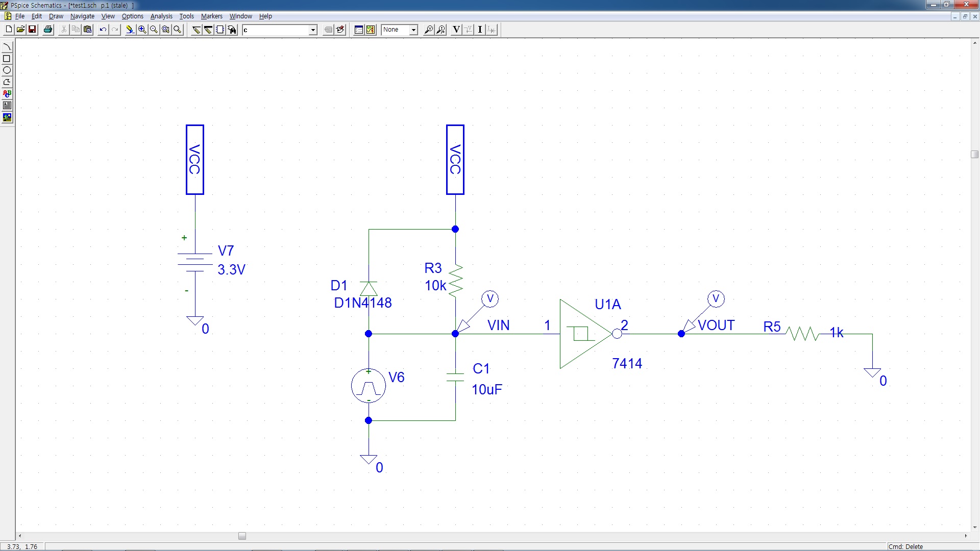Select the V7 battery source symbol
The image size is (980, 551).
pyautogui.click(x=195, y=263)
